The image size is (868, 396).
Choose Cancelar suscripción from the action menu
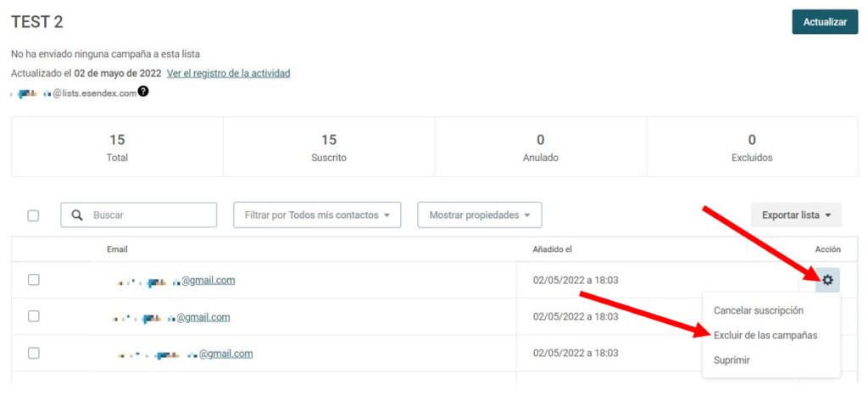[x=758, y=310]
